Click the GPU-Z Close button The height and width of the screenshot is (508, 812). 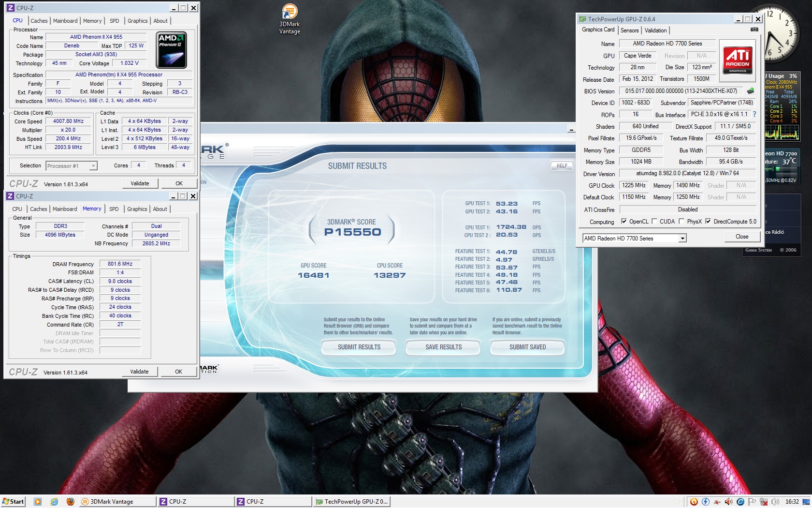[742, 237]
